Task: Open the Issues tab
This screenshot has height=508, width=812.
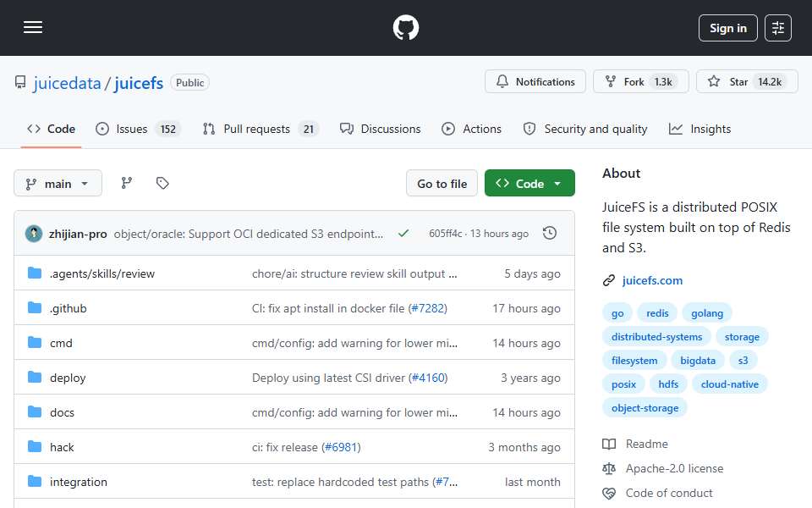Action: coord(138,129)
